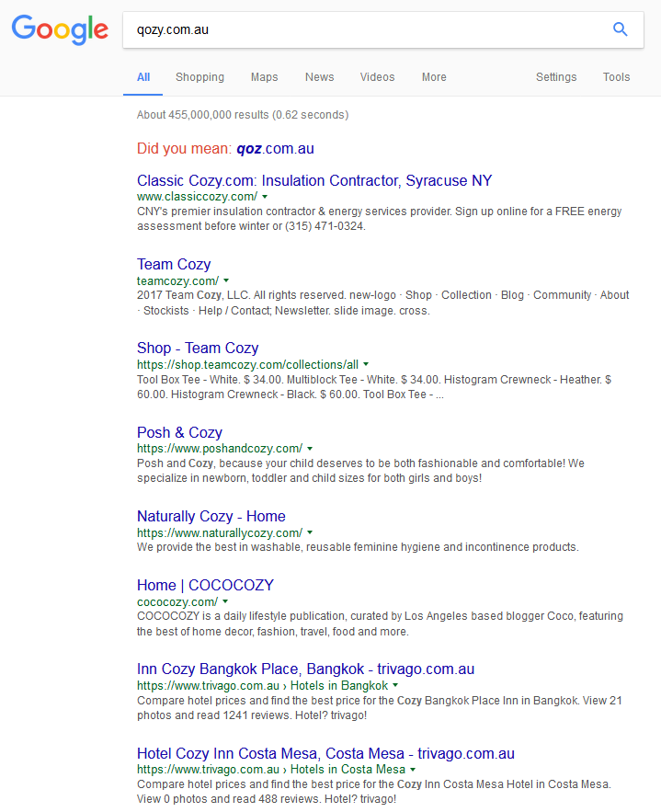Click the snippet starting 'Posh and Cozy, because'
This screenshot has width=661, height=812.
(x=360, y=471)
